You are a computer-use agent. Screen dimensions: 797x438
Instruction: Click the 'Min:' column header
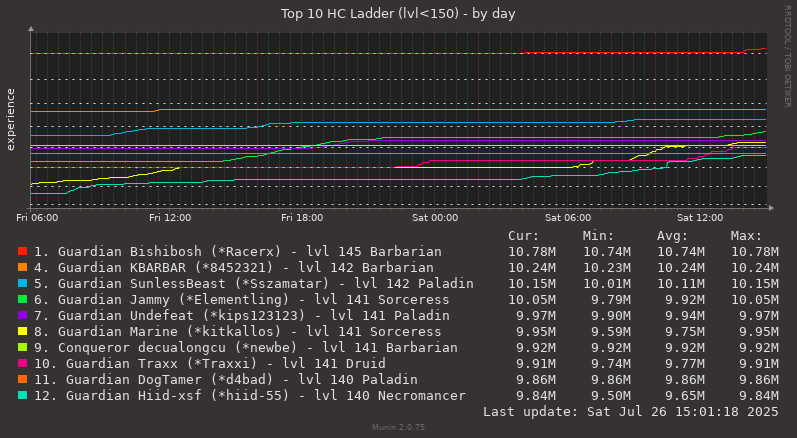[x=598, y=236]
